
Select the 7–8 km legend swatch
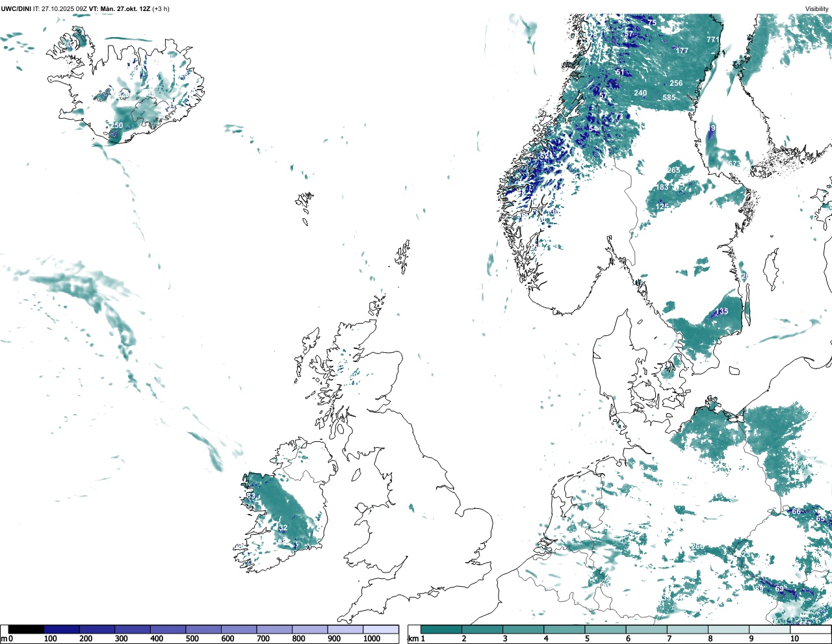pyautogui.click(x=688, y=629)
